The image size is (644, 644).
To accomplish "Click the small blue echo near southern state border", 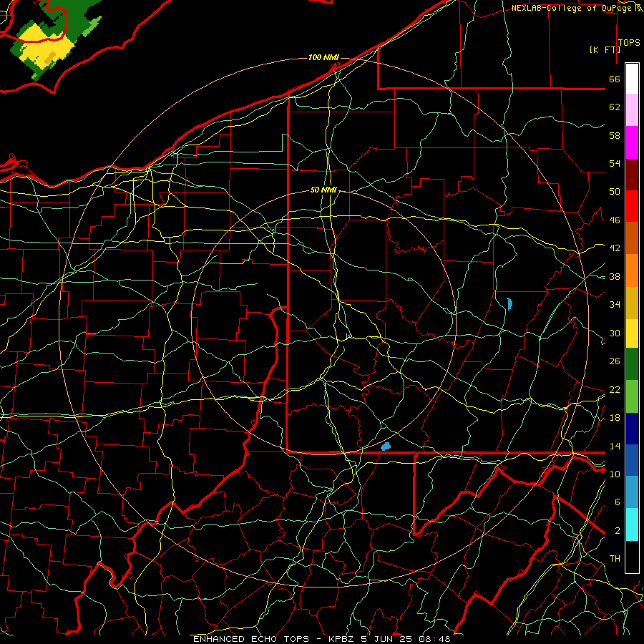I will pos(385,447).
